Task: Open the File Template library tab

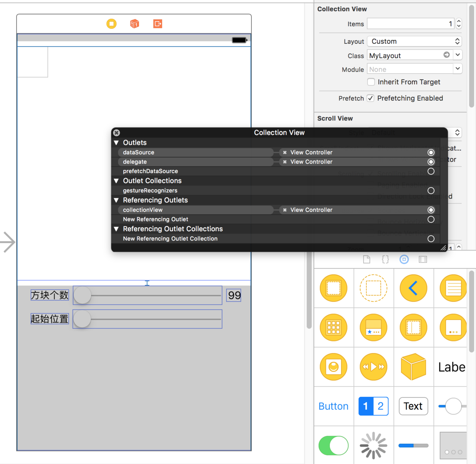Action: pos(367,259)
